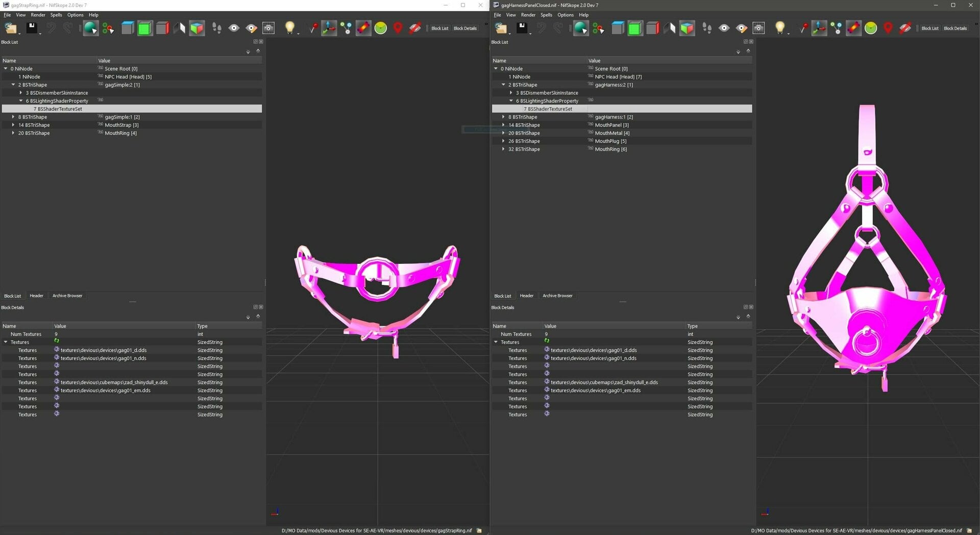Viewport: 980px width, 535px height.
Task: Open File menu in gagHarnessPanelClosed window
Action: click(x=497, y=15)
